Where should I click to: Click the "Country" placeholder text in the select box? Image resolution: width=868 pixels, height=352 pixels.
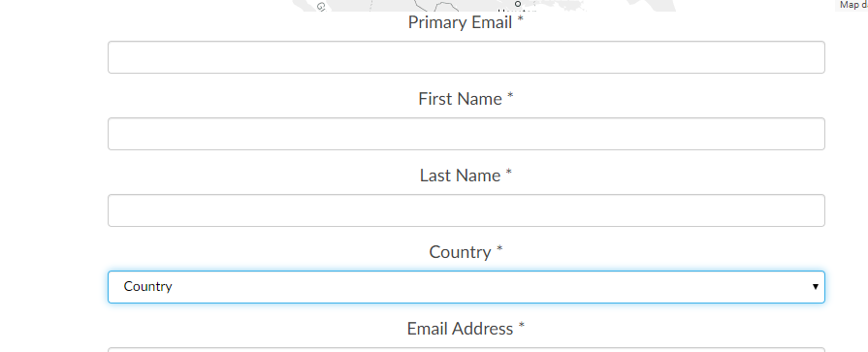point(147,287)
